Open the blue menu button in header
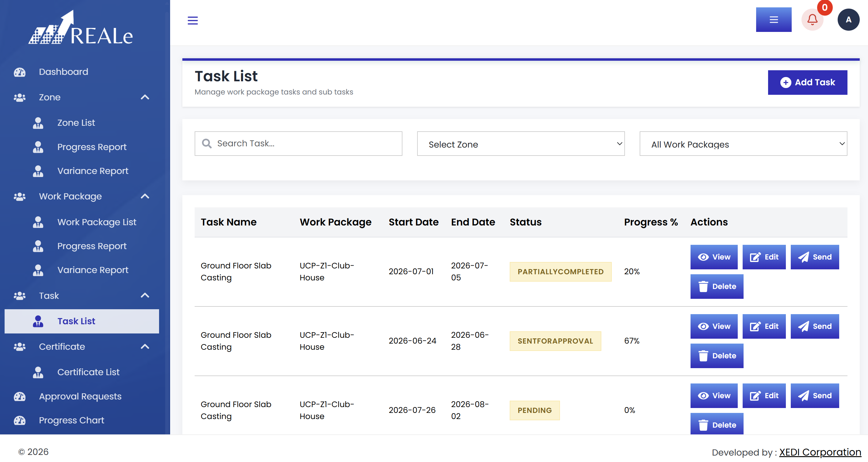 [774, 20]
